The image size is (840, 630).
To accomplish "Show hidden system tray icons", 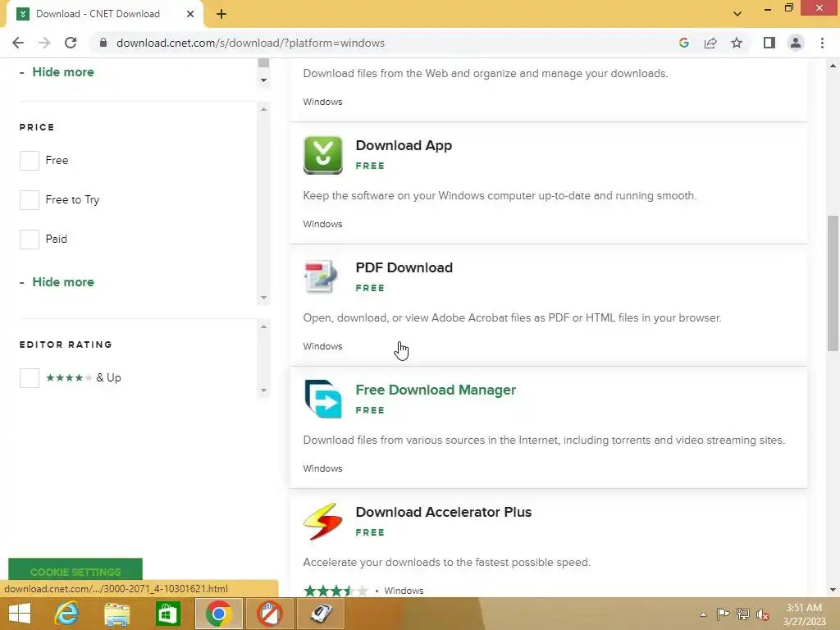I will [x=703, y=614].
